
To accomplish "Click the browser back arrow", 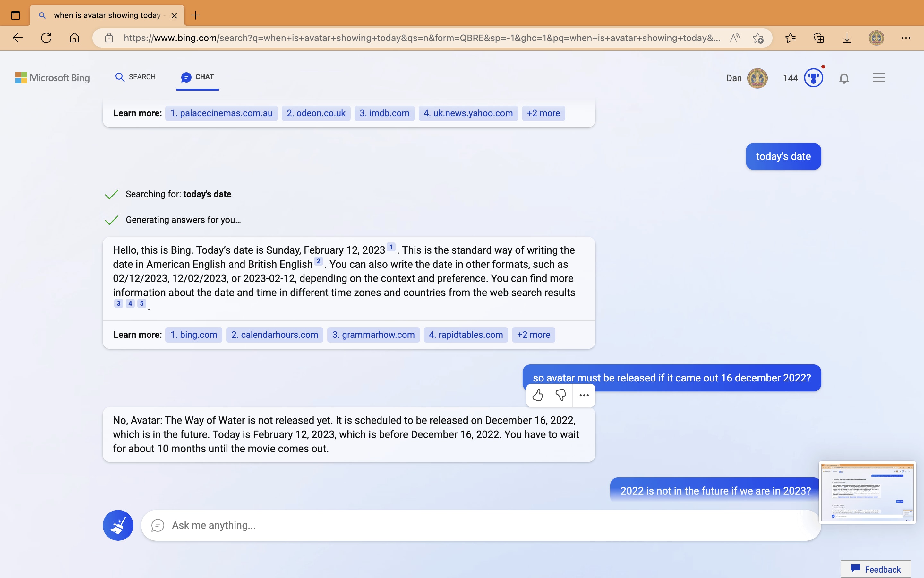I will pos(18,38).
